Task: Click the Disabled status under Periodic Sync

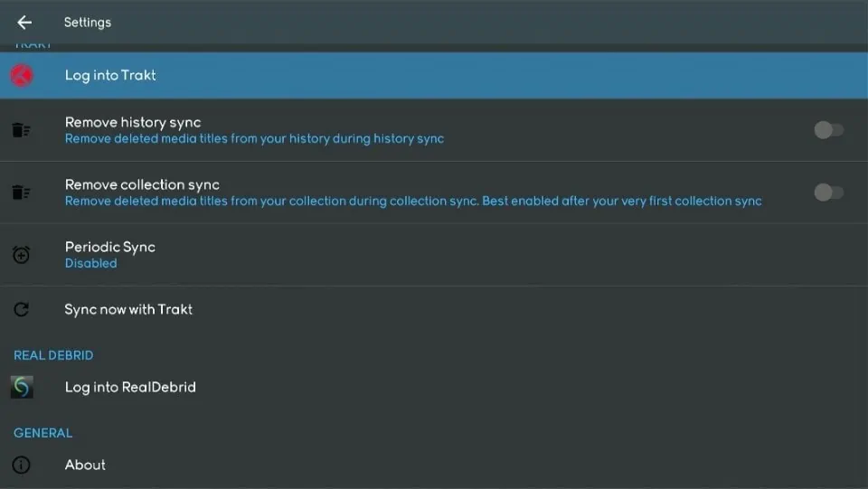Action: (90, 263)
